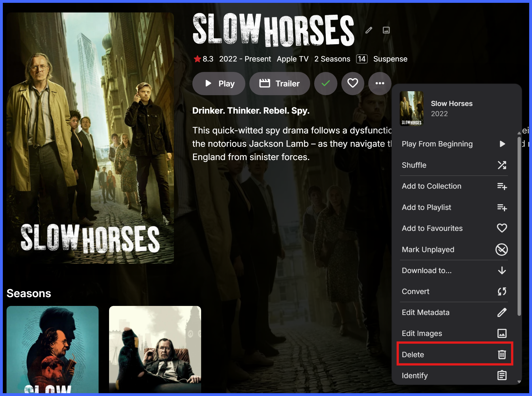Click the Mark Unplayed crossed-circle icon
The height and width of the screenshot is (396, 532).
502,250
